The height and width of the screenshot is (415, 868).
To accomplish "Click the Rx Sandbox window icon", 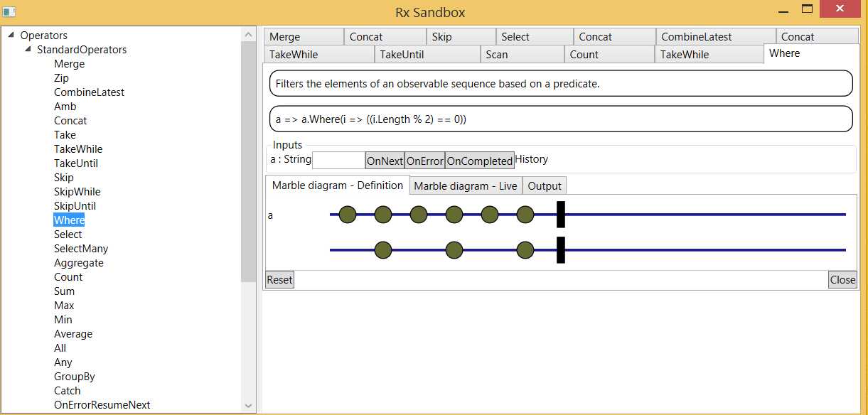I will (9, 11).
